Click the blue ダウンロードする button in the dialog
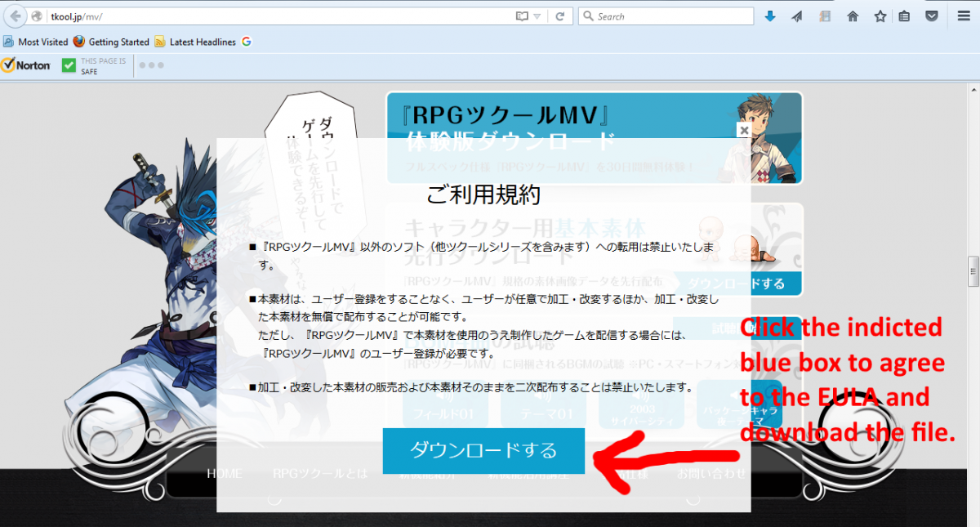This screenshot has width=980, height=527. [x=483, y=450]
